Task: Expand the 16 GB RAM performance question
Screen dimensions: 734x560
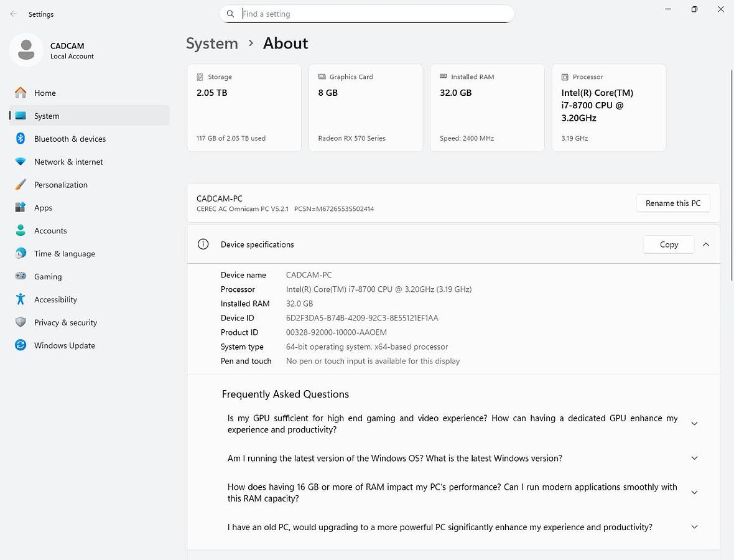Action: pos(694,493)
